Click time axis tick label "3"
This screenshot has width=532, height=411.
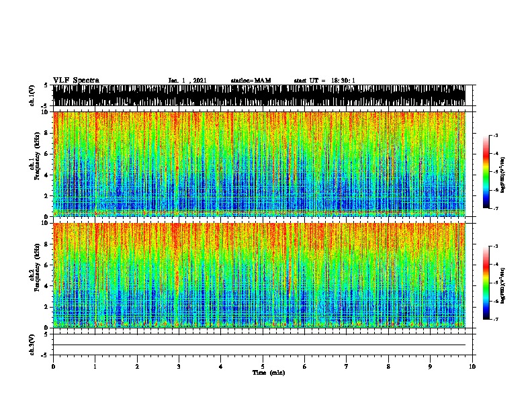[179, 367]
